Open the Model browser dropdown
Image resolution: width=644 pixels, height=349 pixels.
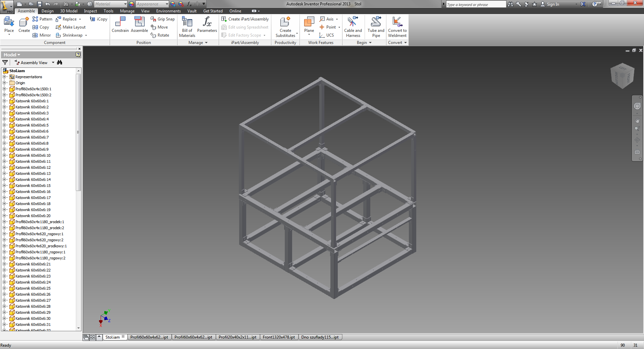[x=12, y=55]
